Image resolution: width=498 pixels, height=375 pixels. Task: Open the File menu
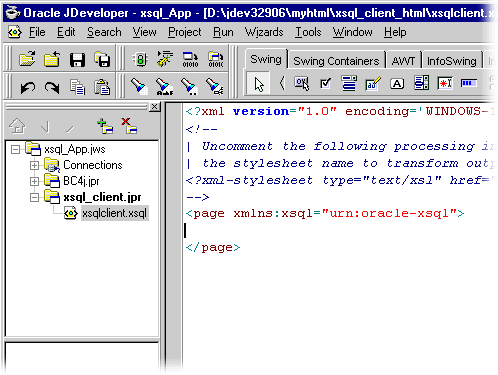(37, 32)
